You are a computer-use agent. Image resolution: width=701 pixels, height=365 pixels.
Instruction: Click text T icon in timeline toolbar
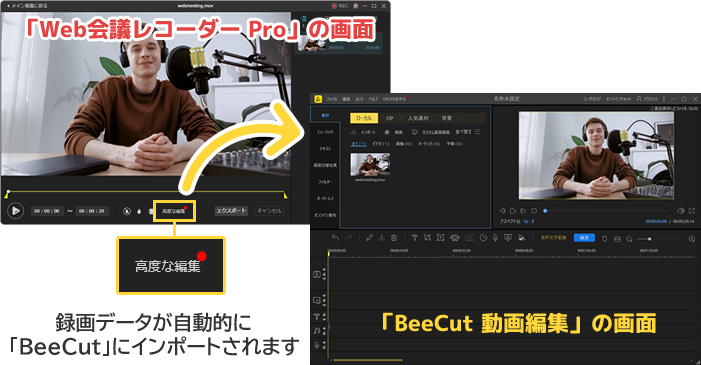click(414, 238)
